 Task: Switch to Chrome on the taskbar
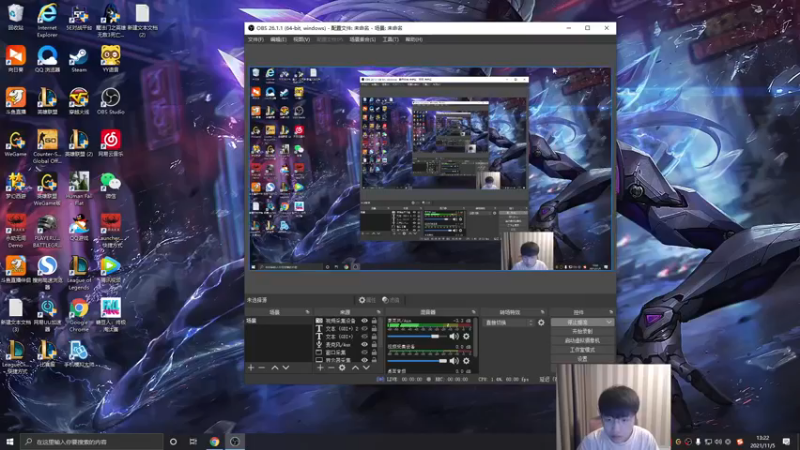pyautogui.click(x=214, y=441)
